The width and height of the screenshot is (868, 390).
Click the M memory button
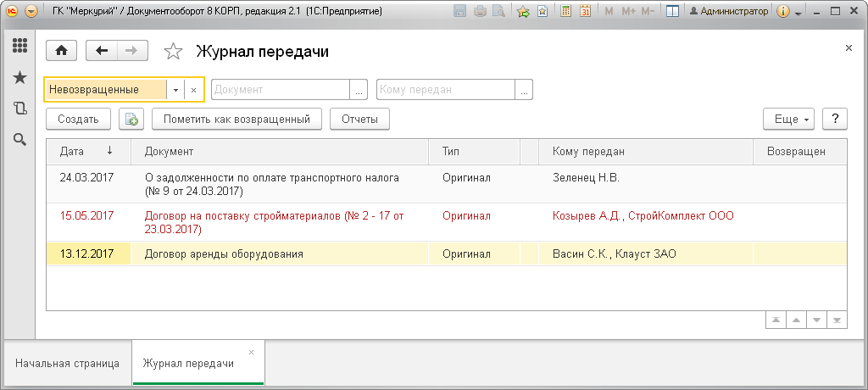[x=609, y=11]
